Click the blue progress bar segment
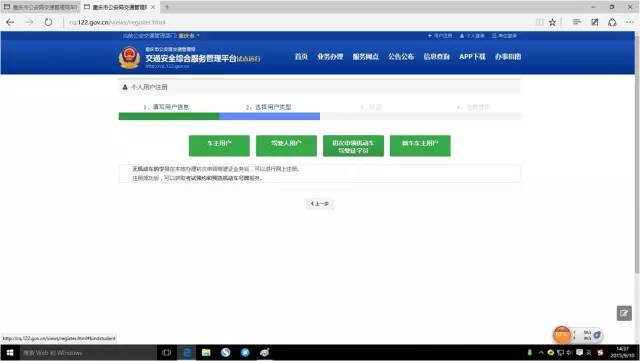The image size is (640, 361). pyautogui.click(x=269, y=116)
